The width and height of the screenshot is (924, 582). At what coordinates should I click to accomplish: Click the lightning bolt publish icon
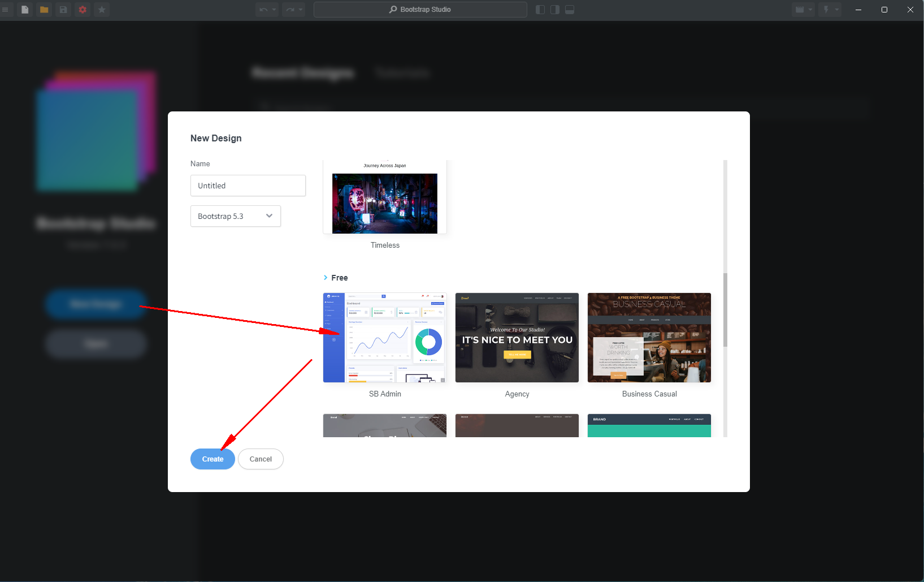[826, 10]
